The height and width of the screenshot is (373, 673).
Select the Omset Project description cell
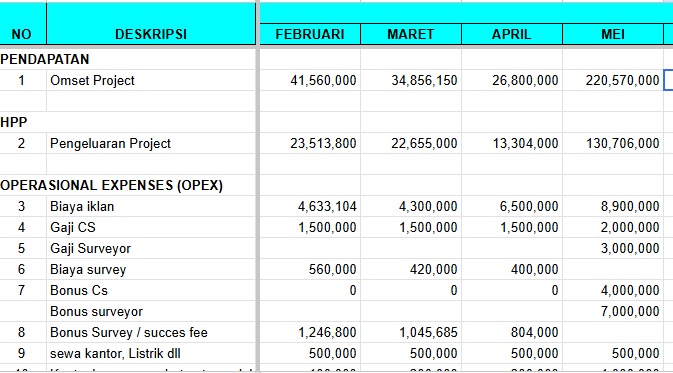pyautogui.click(x=151, y=80)
